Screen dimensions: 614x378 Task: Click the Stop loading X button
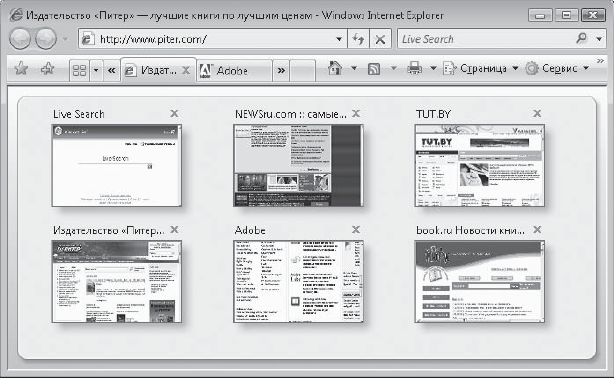380,39
